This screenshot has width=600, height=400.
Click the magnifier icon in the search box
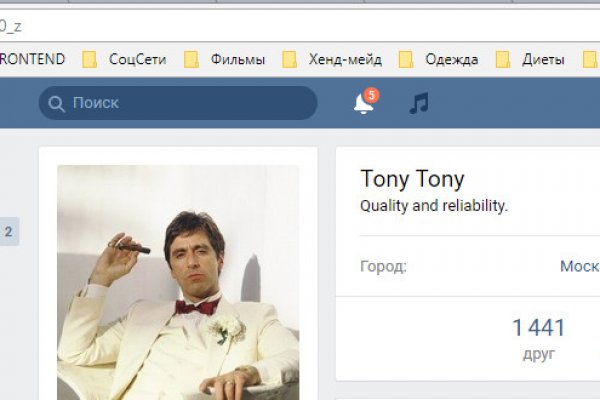(56, 103)
